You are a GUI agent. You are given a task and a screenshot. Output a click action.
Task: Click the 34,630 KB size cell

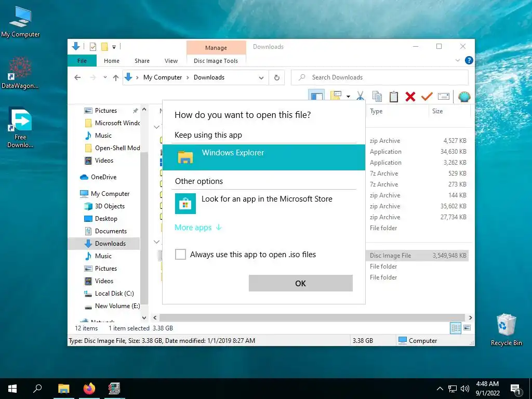click(x=453, y=152)
